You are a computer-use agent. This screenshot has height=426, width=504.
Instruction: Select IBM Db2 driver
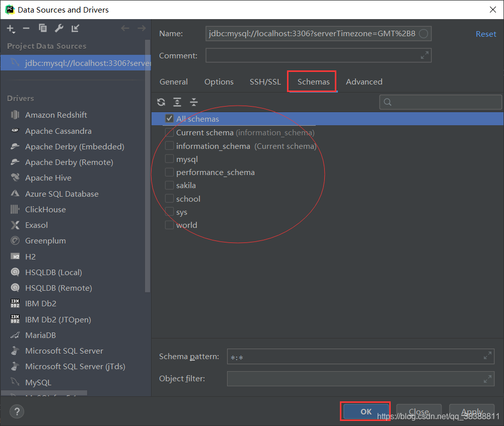40,304
